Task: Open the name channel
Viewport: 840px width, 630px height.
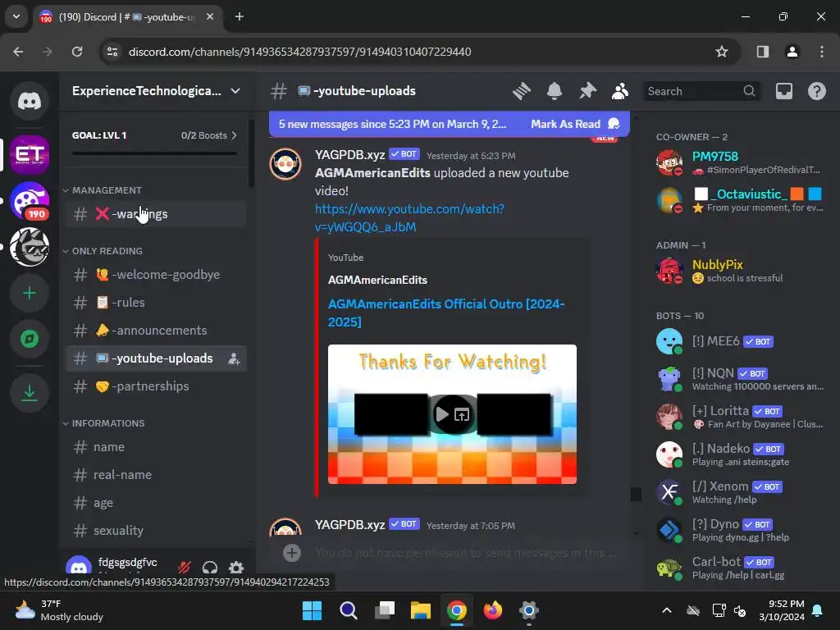Action: pyautogui.click(x=156, y=447)
